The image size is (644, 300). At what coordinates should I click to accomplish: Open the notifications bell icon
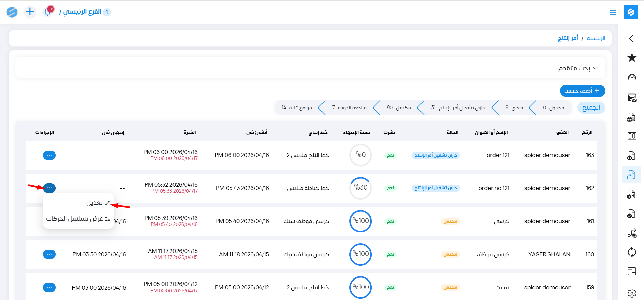coord(48,12)
